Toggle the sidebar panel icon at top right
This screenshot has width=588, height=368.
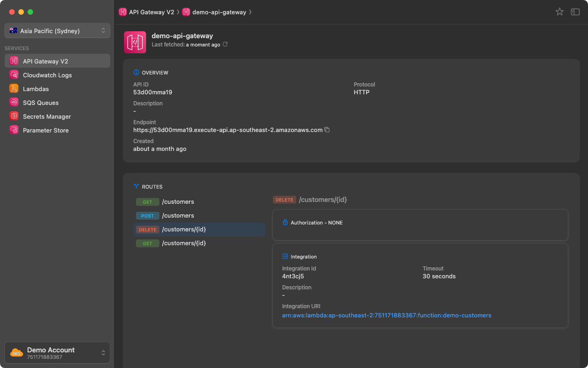coord(575,12)
